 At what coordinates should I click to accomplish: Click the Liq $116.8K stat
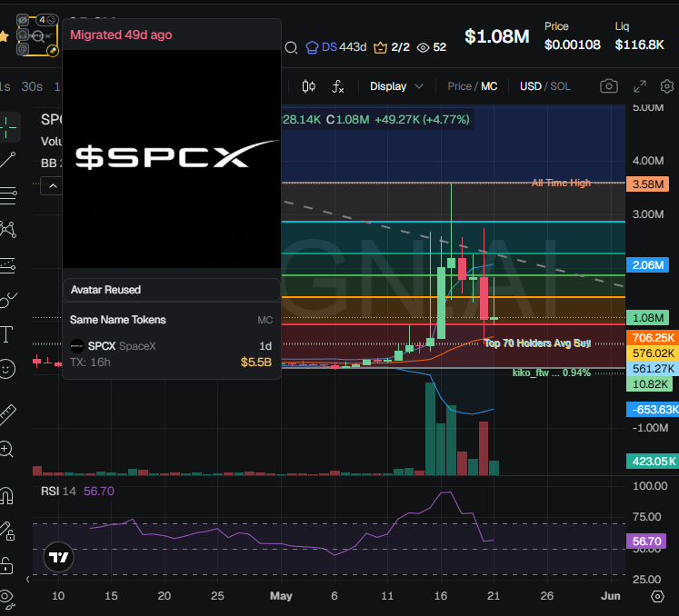[639, 36]
